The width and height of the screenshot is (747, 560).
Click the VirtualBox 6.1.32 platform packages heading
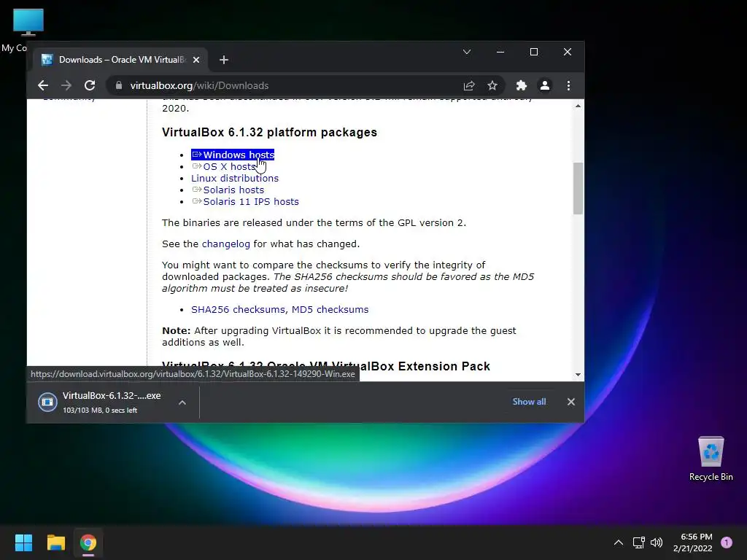click(x=269, y=133)
